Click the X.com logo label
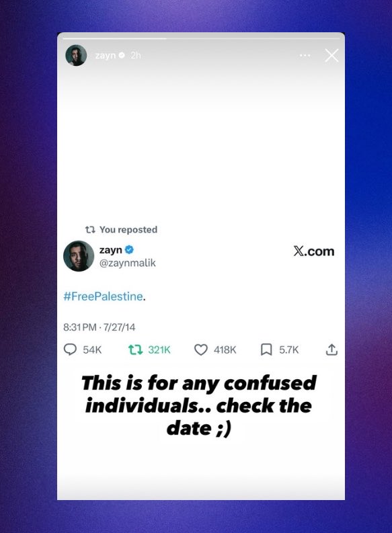The width and height of the screenshot is (392, 533). (x=314, y=251)
